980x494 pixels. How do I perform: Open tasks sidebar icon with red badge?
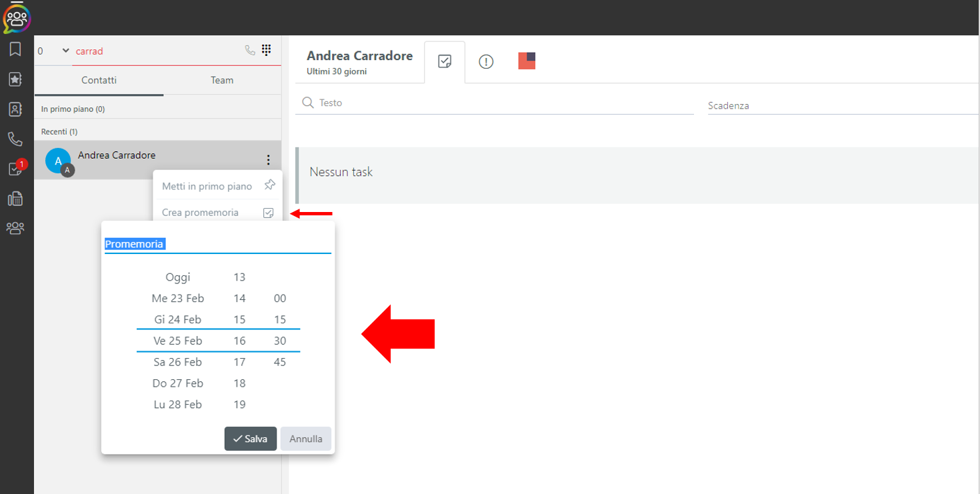(x=16, y=168)
